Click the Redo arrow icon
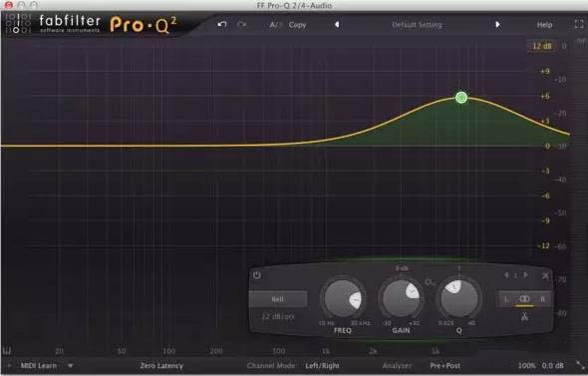This screenshot has width=588, height=376. click(242, 25)
